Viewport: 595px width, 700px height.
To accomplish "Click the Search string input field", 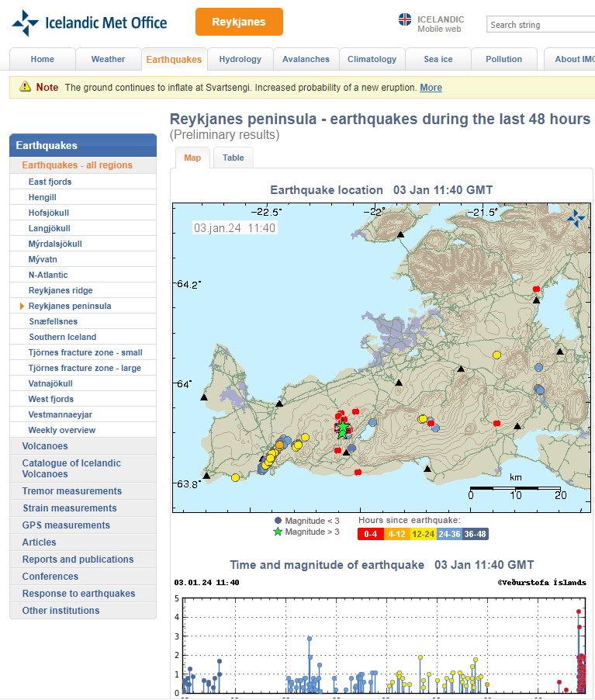I will click(x=540, y=25).
